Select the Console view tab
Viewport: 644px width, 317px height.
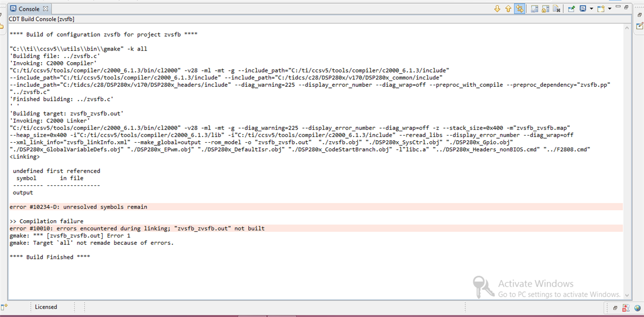(29, 9)
